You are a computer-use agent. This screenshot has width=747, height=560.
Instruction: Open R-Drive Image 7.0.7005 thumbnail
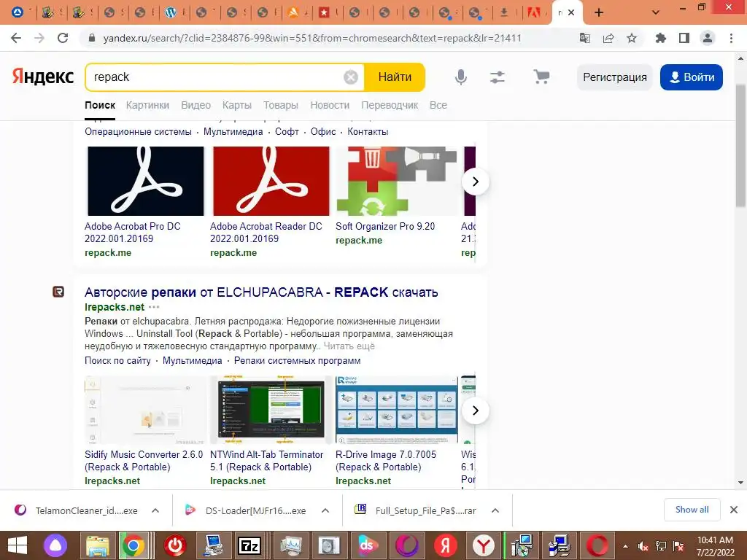click(x=396, y=410)
